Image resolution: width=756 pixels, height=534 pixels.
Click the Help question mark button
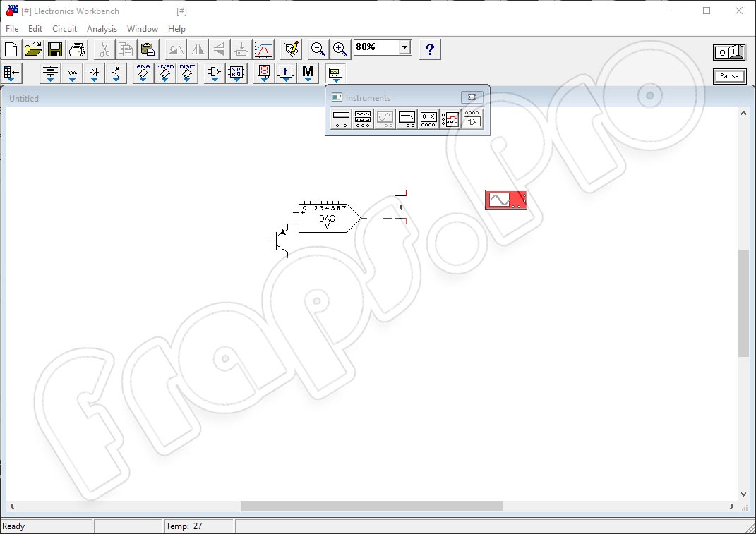coord(429,49)
